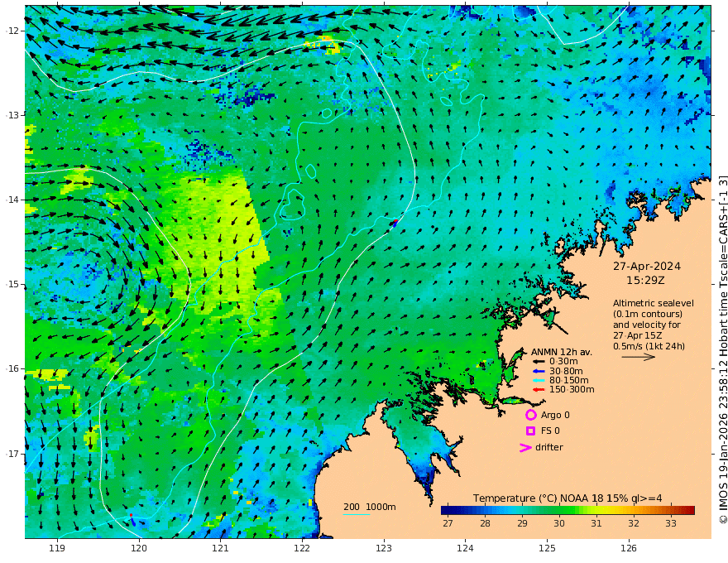Click the 'drifter' legend label
Image resolution: width=728 pixels, height=563 pixels.
click(549, 447)
